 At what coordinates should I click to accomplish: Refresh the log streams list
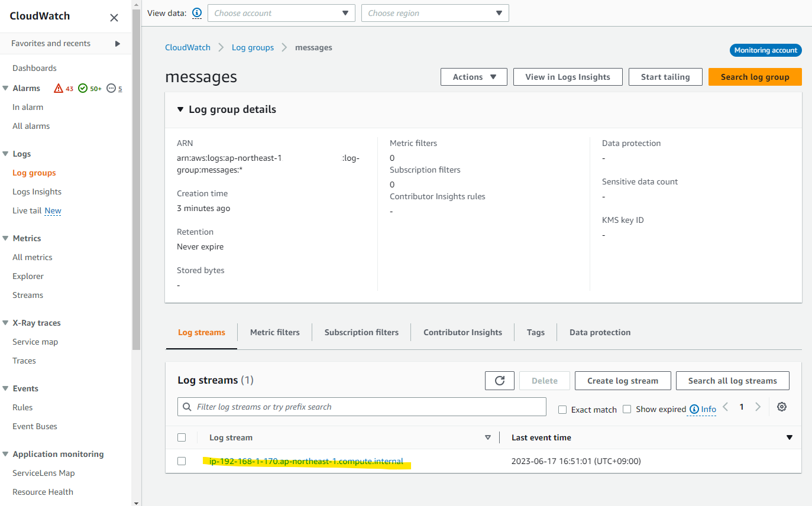[x=500, y=381]
